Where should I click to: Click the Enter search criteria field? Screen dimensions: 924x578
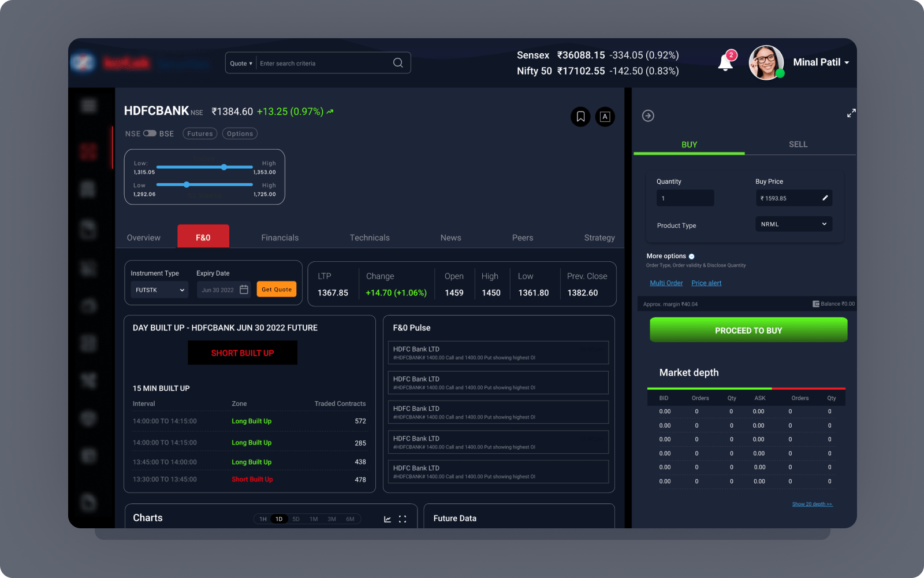pos(323,64)
